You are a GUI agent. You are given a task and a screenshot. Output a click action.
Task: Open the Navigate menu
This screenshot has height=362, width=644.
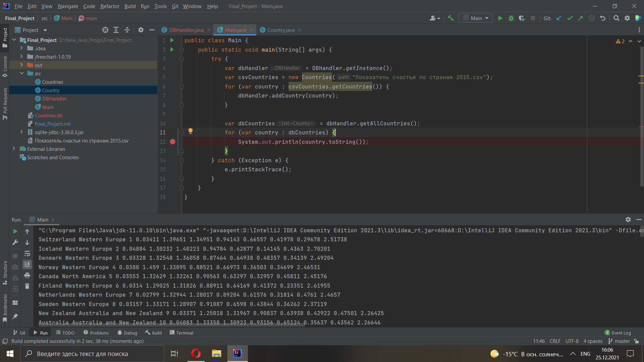pos(68,6)
